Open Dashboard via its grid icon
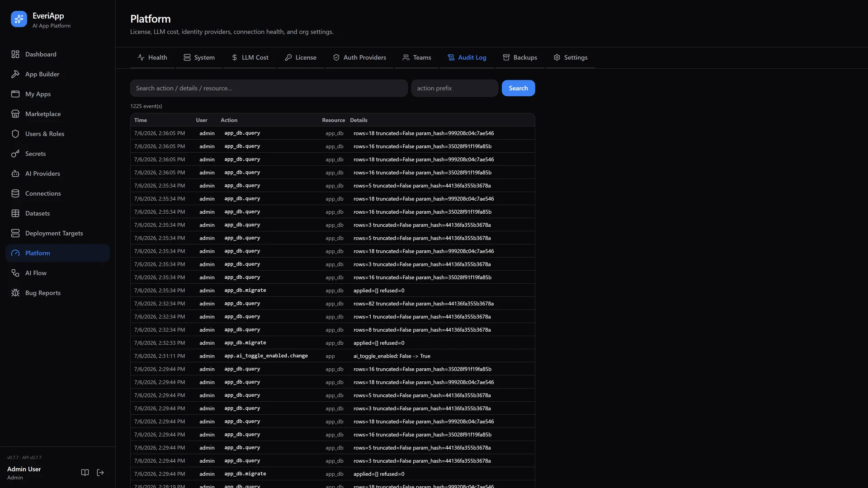868x488 pixels. 15,54
